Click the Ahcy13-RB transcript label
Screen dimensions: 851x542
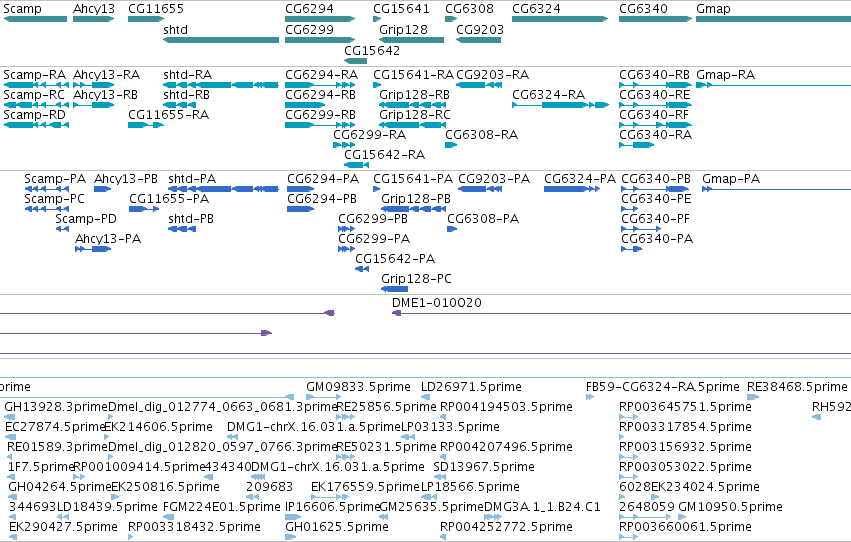click(105, 95)
